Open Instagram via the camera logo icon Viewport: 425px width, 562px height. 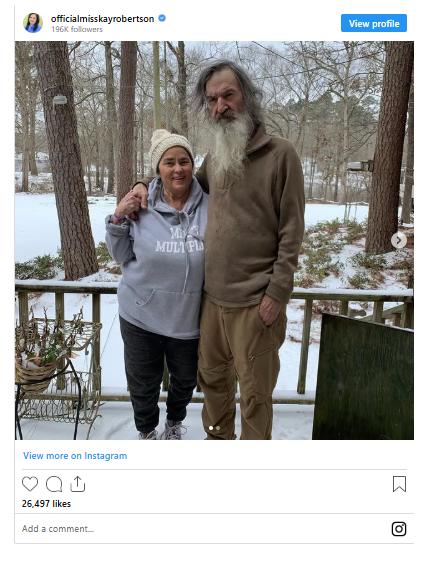point(399,529)
